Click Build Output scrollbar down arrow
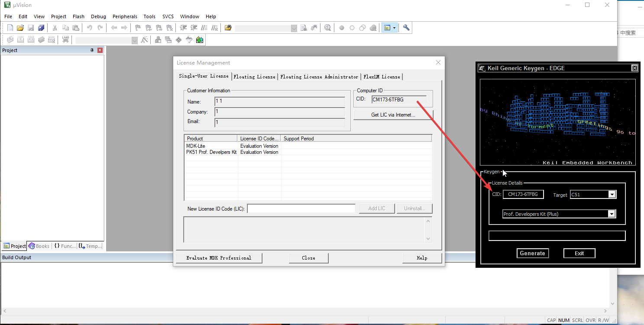The width and height of the screenshot is (644, 325). (613, 304)
